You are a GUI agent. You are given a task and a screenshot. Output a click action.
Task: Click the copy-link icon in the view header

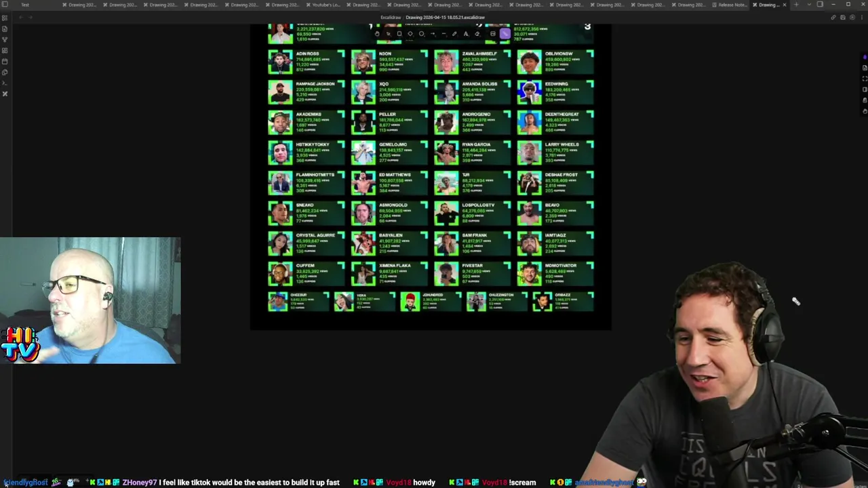(x=833, y=18)
